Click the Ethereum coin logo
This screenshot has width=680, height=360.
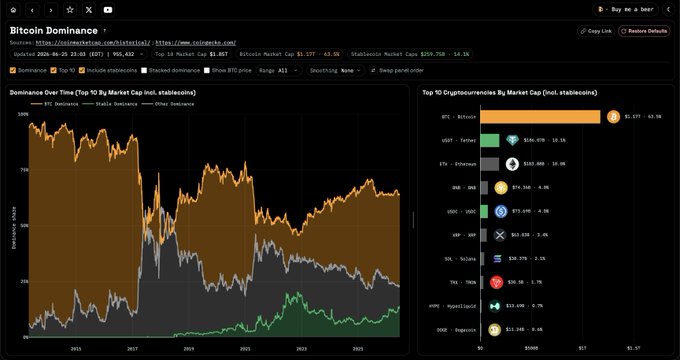(x=512, y=164)
